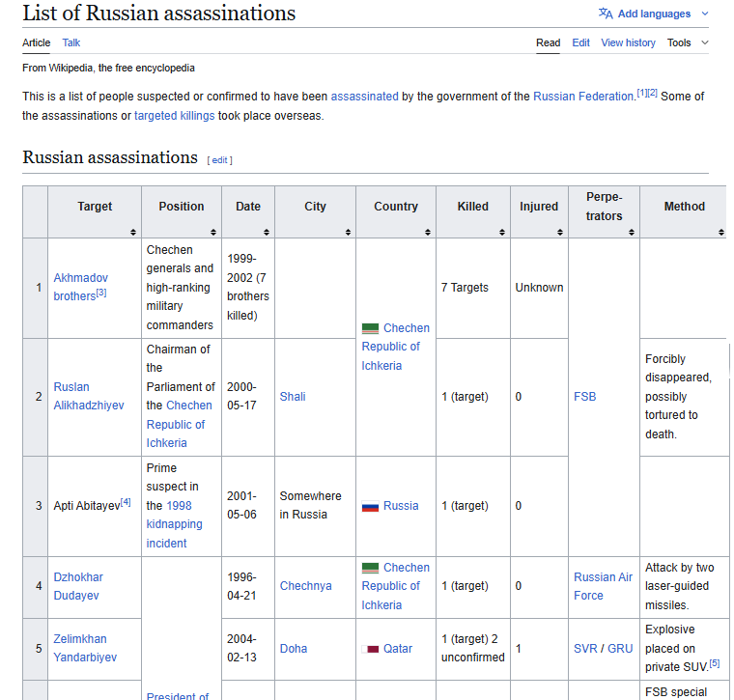
Task: Click Qatar flag icon in row 5
Action: pos(370,649)
